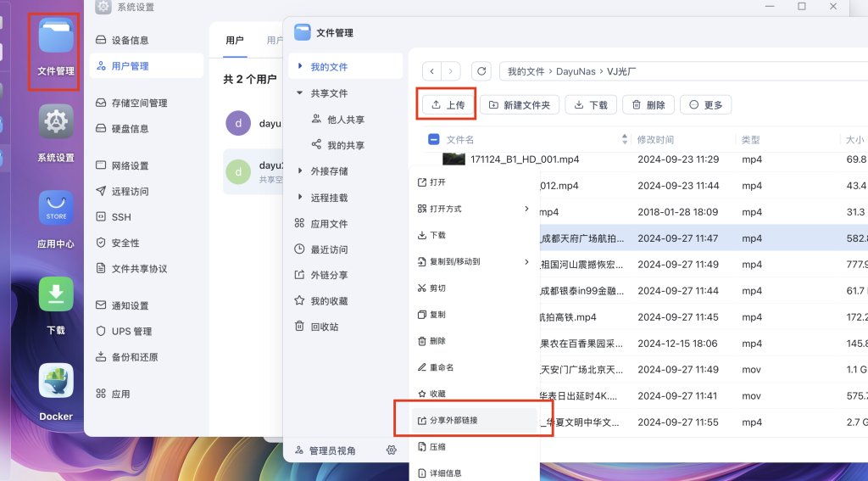Image resolution: width=868 pixels, height=481 pixels.
Task: Collapse the 共享文件 tree section
Action: 299,93
